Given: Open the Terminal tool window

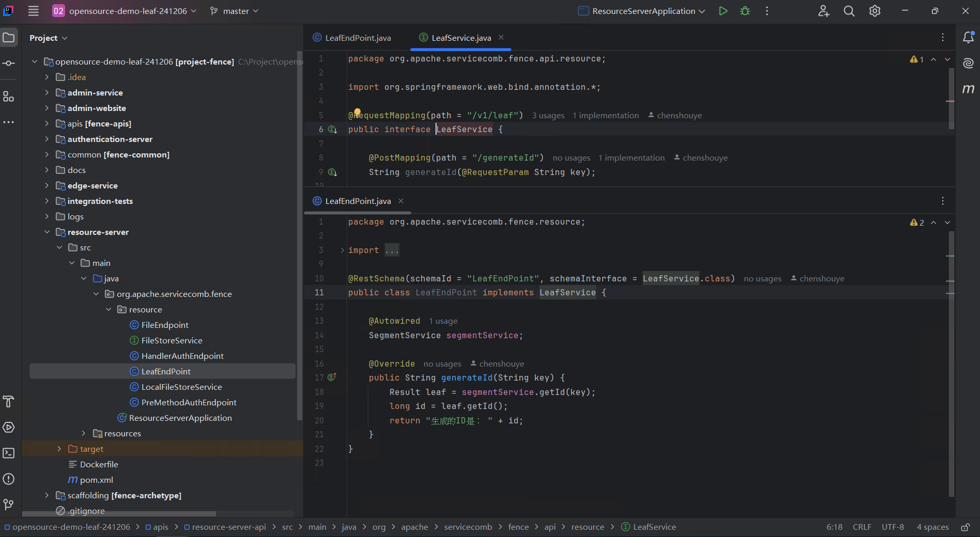Looking at the screenshot, I should click(x=9, y=453).
